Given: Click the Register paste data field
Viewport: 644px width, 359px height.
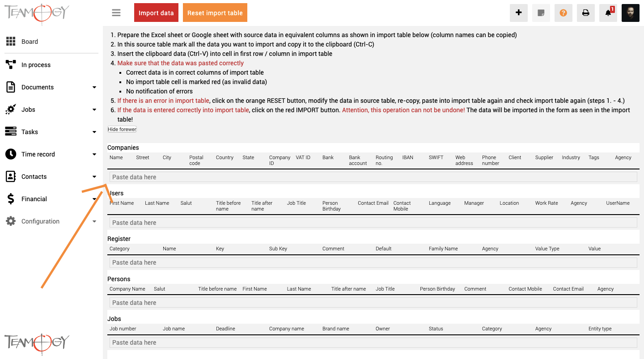Looking at the screenshot, I should tap(373, 262).
